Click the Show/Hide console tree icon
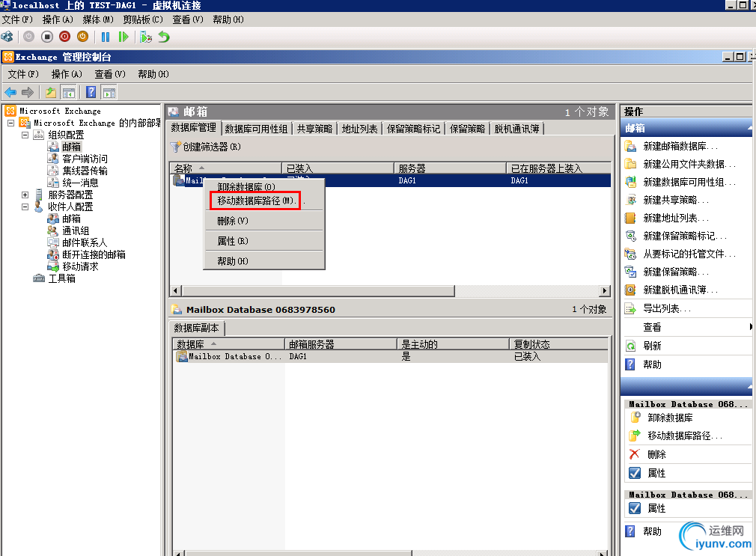Image resolution: width=756 pixels, height=556 pixels. [x=69, y=92]
